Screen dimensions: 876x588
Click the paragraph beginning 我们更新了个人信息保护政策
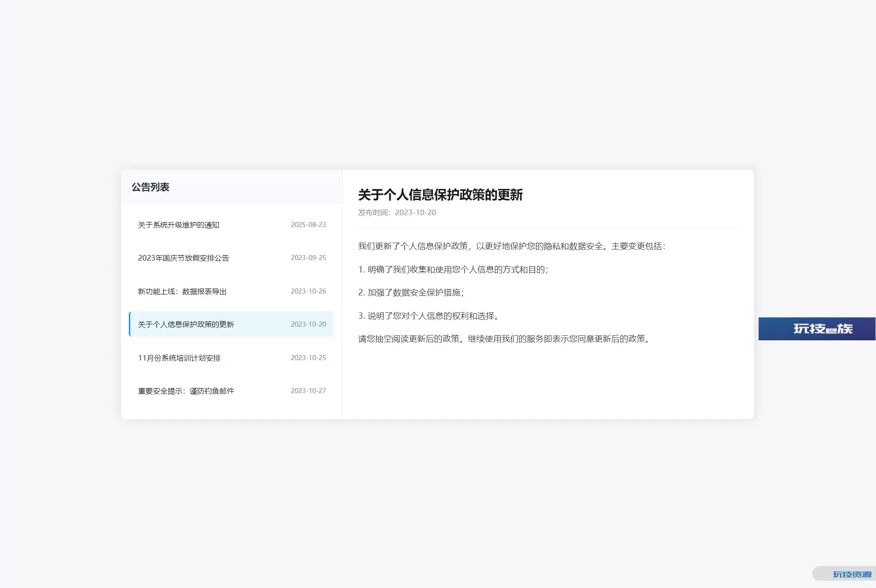click(x=511, y=246)
